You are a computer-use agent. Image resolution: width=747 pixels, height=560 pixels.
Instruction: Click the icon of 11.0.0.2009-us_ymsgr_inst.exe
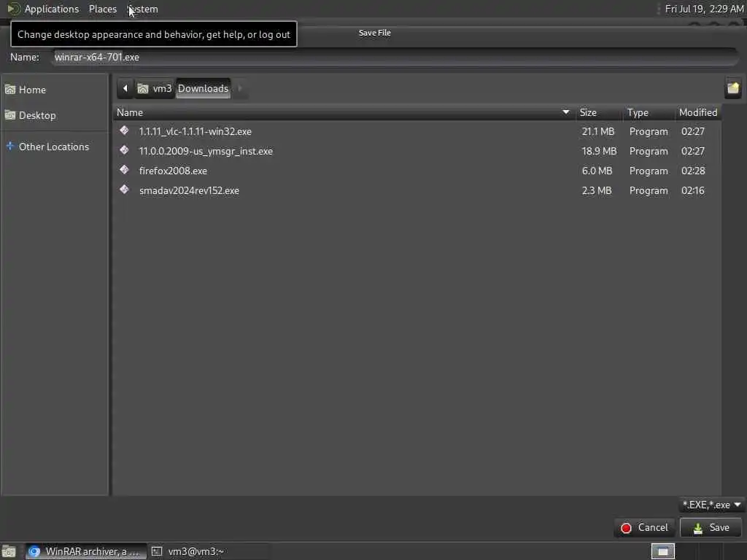pos(124,150)
